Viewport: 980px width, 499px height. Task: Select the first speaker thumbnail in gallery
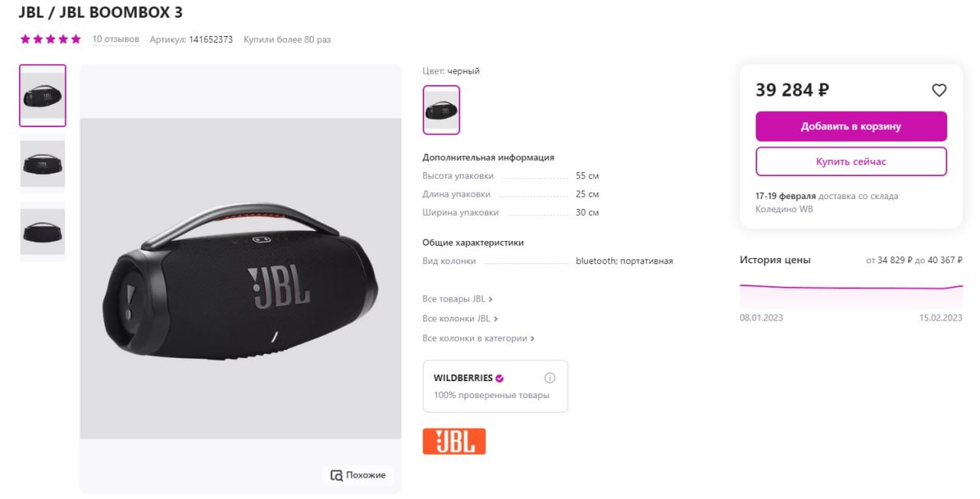click(x=43, y=96)
